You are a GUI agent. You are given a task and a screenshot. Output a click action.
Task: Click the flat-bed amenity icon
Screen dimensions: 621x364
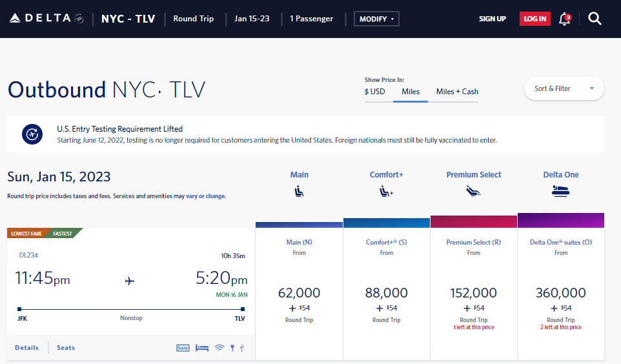click(202, 348)
